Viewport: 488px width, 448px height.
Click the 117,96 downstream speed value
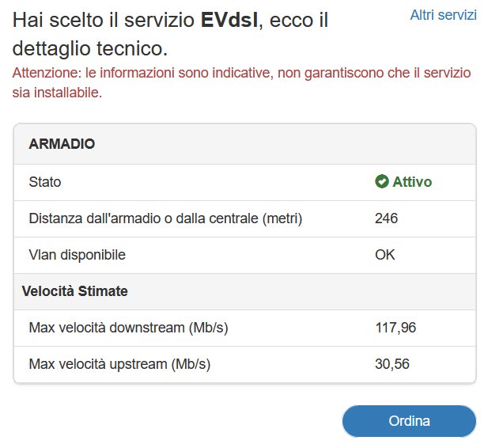pyautogui.click(x=395, y=328)
